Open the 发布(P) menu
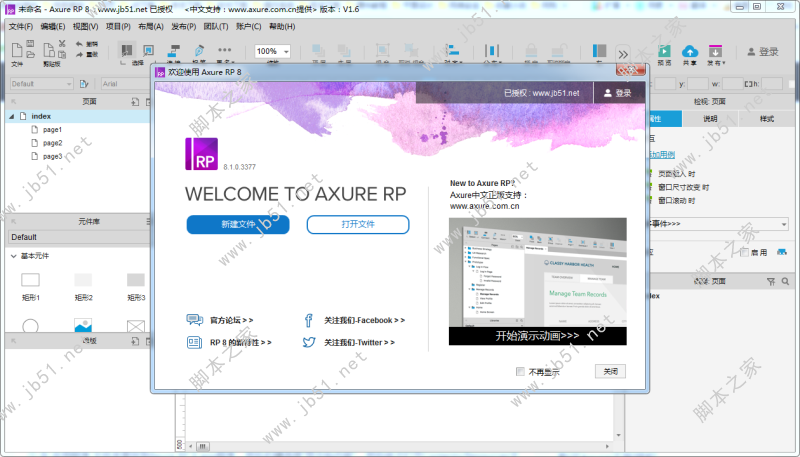800x457 pixels. pos(183,27)
